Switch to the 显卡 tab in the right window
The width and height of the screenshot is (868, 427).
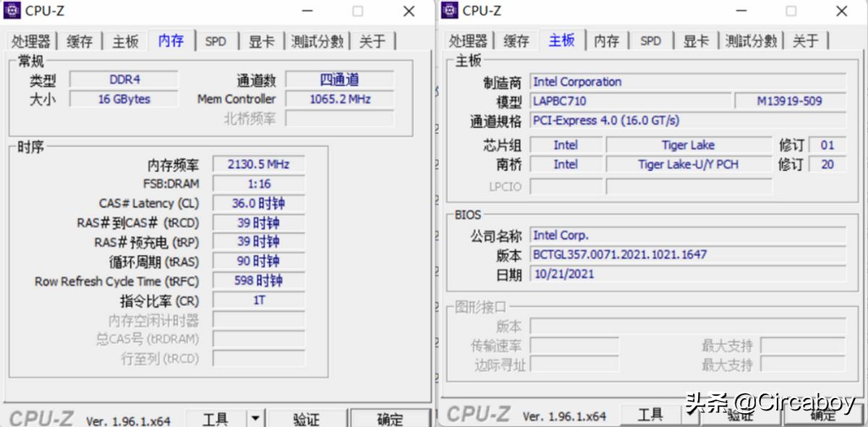point(695,41)
